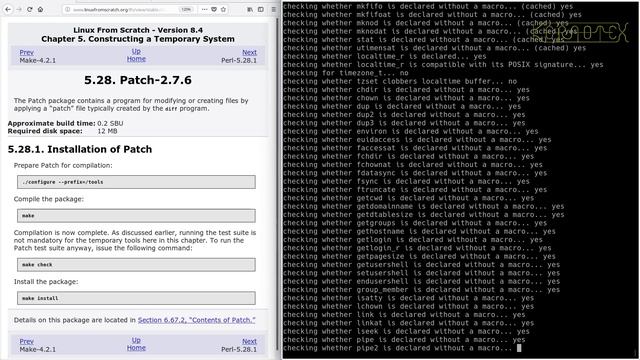Go back with the browser back arrow
Viewport: 640px width, 360px height.
click(x=8, y=9)
